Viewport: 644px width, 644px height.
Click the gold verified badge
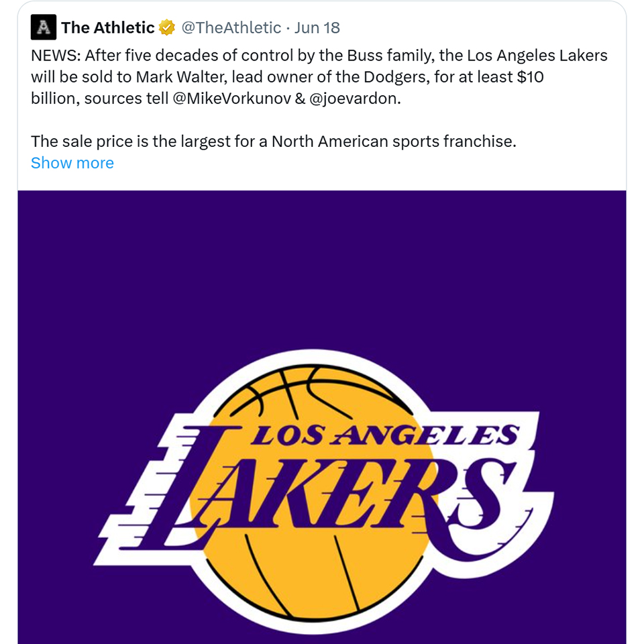point(166,28)
